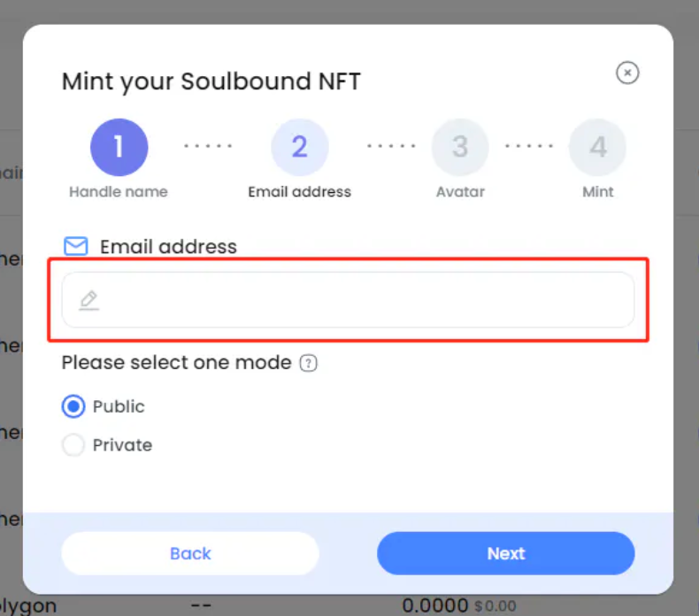Click the envelope icon beside Email address
The width and height of the screenshot is (699, 616).
click(76, 246)
